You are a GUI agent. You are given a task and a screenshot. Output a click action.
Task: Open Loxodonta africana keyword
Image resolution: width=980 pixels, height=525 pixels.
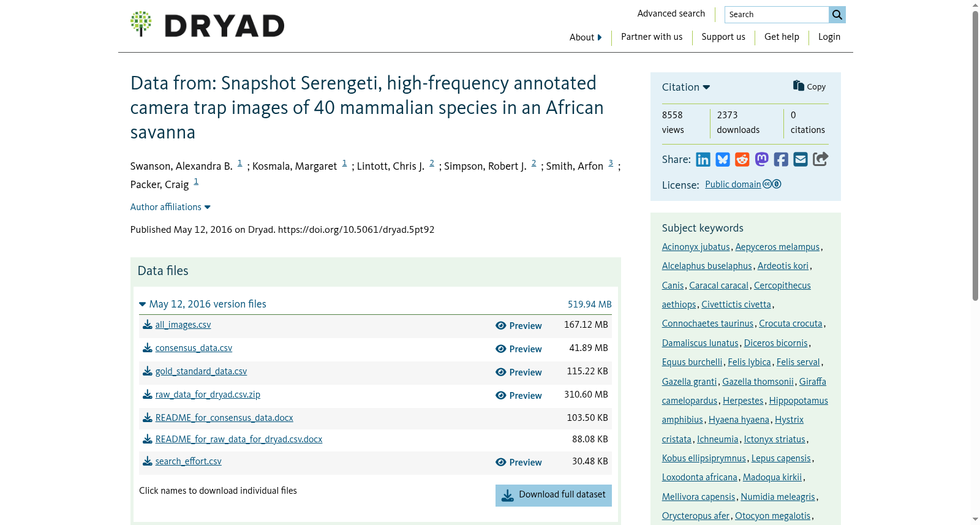click(699, 477)
